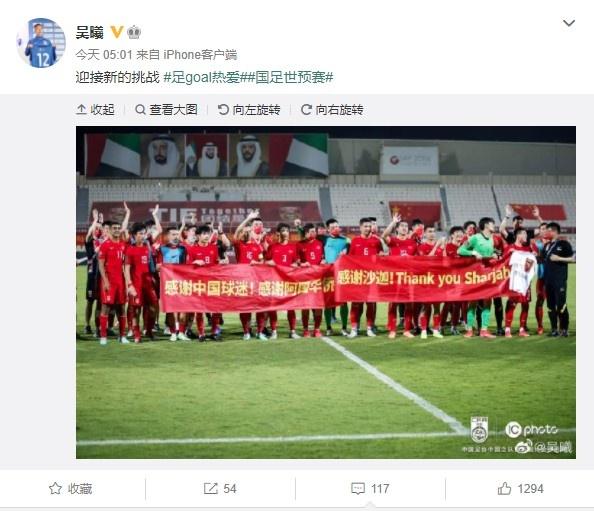The width and height of the screenshot is (594, 511).
Task: Click the clockwise rotate arrow icon
Action: (306, 110)
